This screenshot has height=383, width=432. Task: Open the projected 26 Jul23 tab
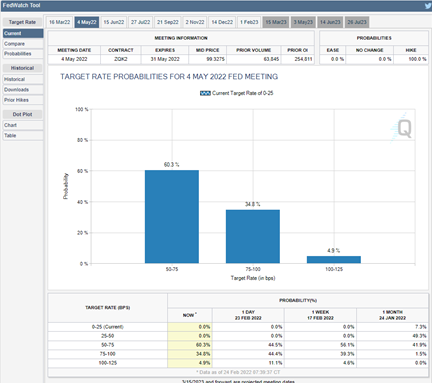357,22
